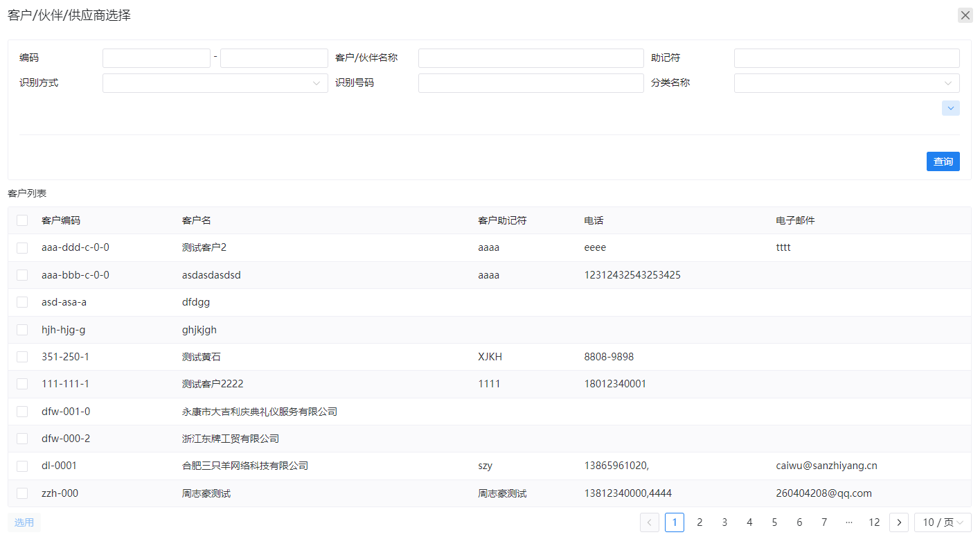Click the previous page arrow
This screenshot has height=537, width=980.
click(x=650, y=522)
